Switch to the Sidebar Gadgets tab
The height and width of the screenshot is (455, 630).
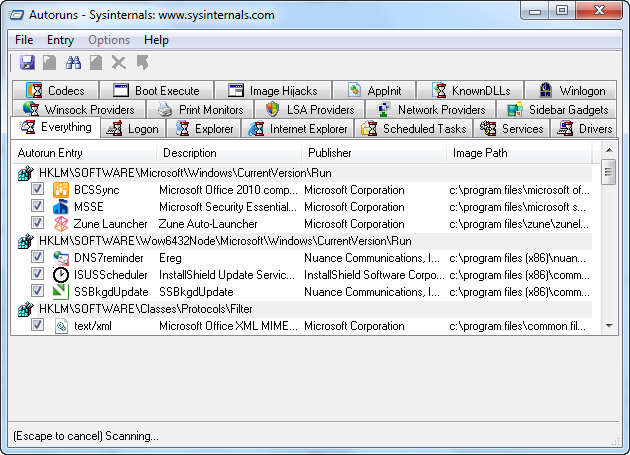[557, 109]
